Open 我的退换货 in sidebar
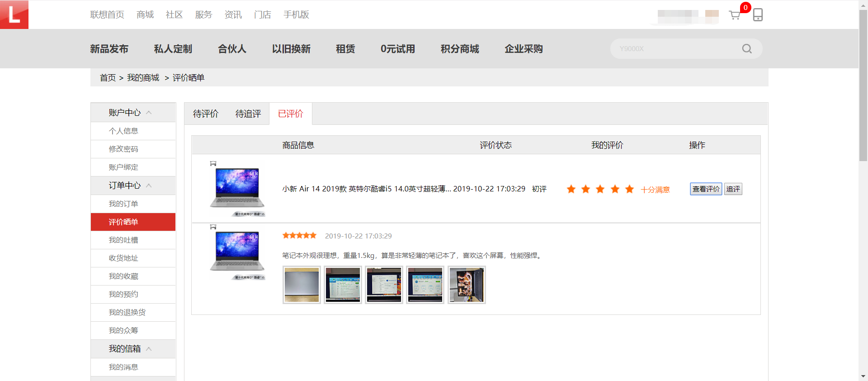 pos(133,313)
